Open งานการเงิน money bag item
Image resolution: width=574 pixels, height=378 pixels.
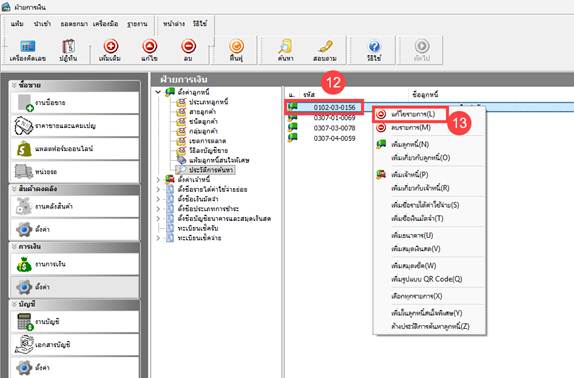[x=75, y=264]
